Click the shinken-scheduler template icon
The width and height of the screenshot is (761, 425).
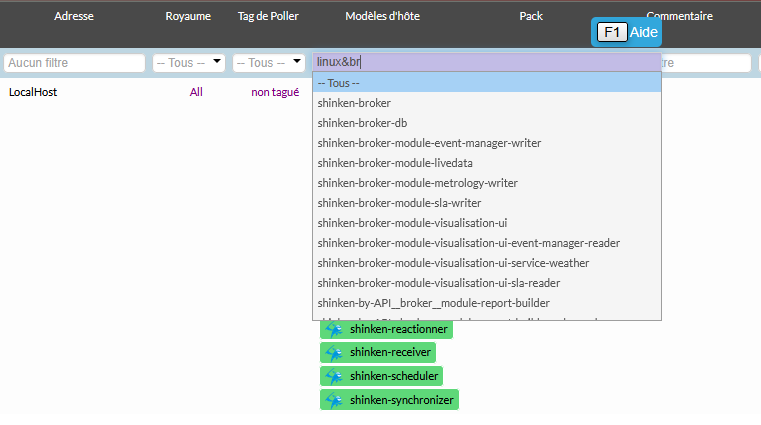click(x=334, y=376)
